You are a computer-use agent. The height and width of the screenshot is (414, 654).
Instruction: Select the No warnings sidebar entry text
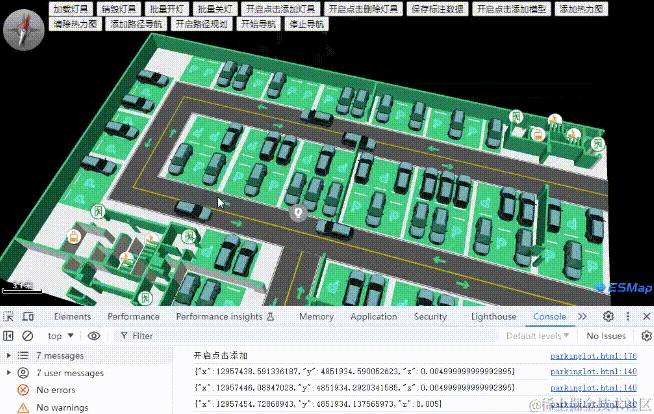(62, 407)
